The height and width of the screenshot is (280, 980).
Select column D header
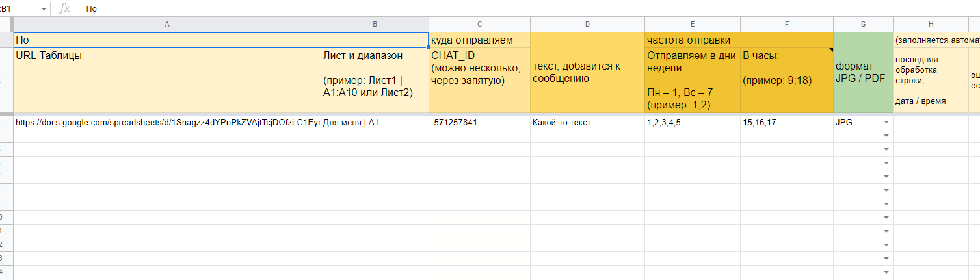point(587,24)
